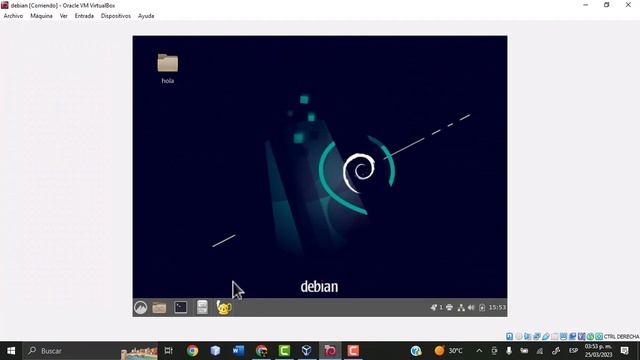Open the Dispositivos menu

[116, 16]
